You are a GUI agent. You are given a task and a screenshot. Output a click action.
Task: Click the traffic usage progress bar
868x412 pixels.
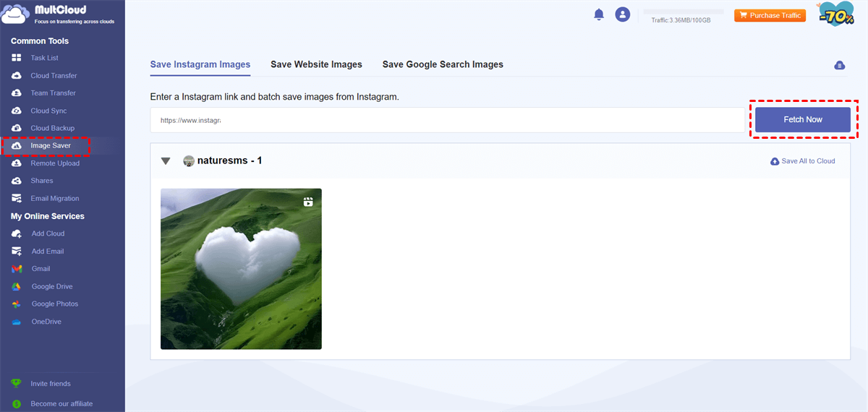(x=683, y=12)
